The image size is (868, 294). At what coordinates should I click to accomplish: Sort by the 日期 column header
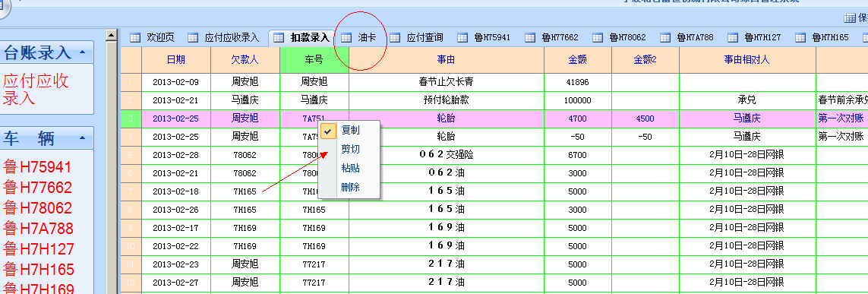176,60
